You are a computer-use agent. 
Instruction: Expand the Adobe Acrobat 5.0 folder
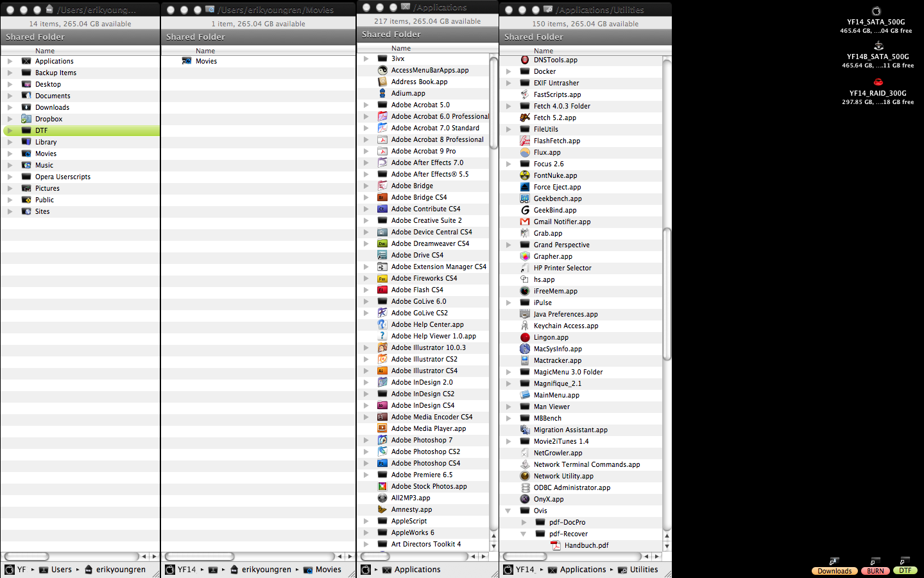[x=366, y=105]
